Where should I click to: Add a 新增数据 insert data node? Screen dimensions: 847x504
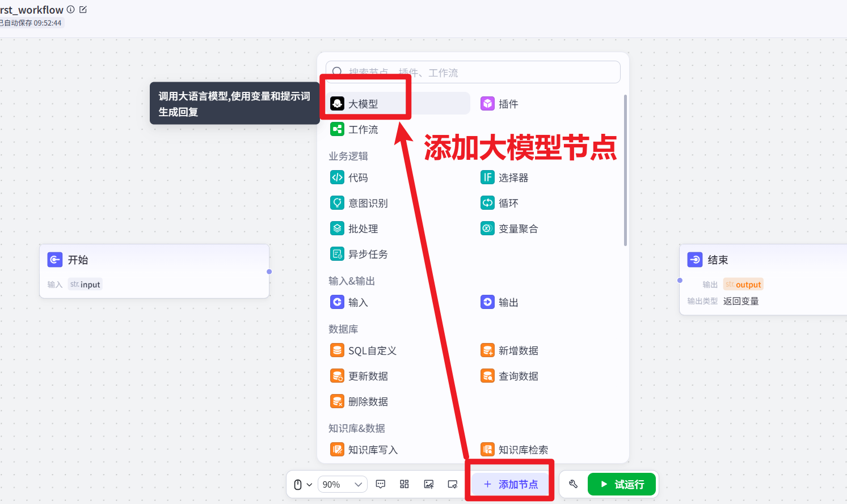(x=509, y=350)
